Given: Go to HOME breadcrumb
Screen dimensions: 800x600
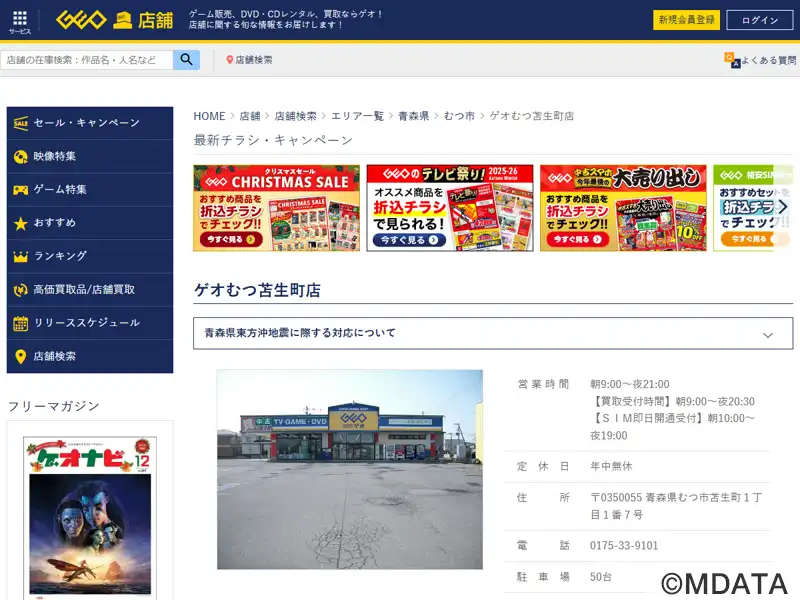Looking at the screenshot, I should (209, 116).
